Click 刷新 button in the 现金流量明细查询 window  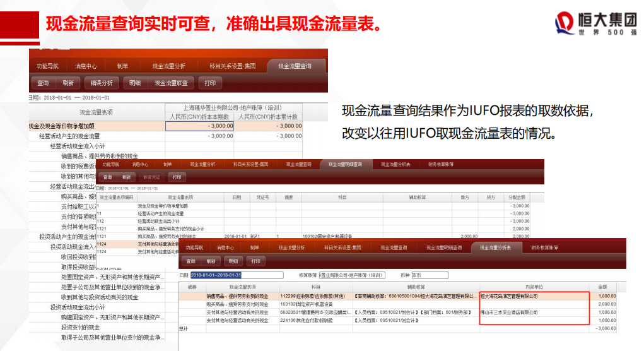tap(126, 177)
